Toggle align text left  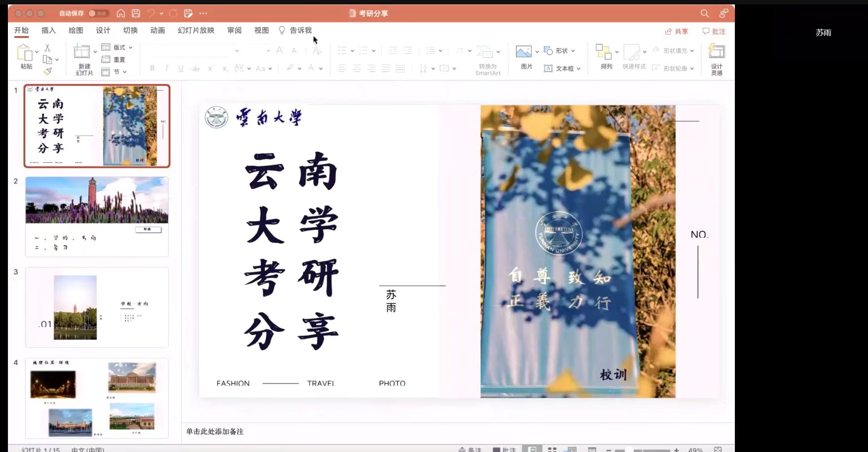(342, 69)
